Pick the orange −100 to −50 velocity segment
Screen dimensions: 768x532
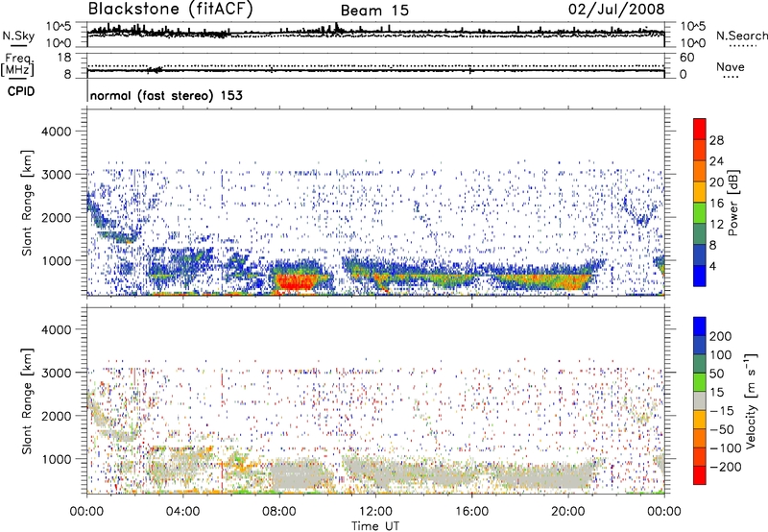click(x=700, y=438)
